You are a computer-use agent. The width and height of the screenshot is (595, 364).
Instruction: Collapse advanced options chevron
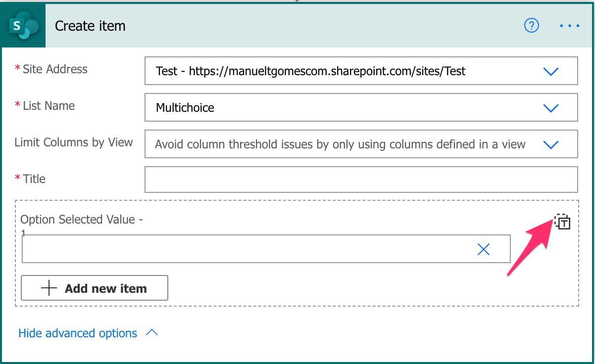tap(152, 333)
